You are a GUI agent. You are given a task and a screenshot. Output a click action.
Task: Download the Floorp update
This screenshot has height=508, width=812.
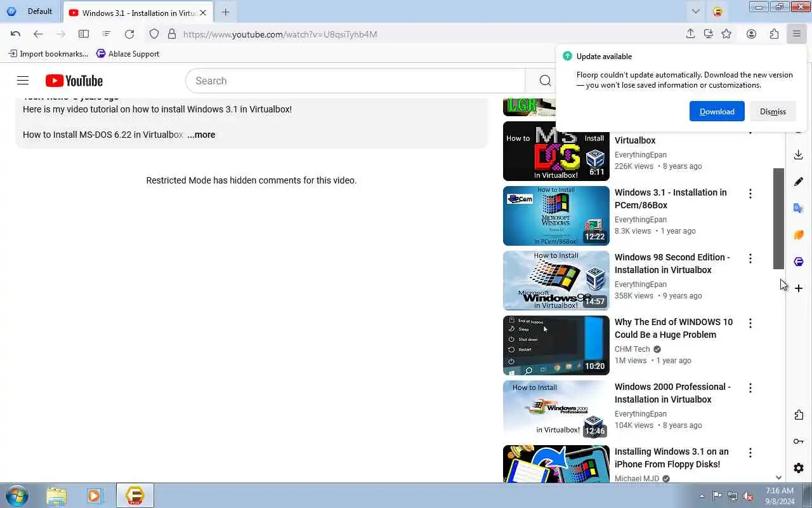[x=717, y=111]
